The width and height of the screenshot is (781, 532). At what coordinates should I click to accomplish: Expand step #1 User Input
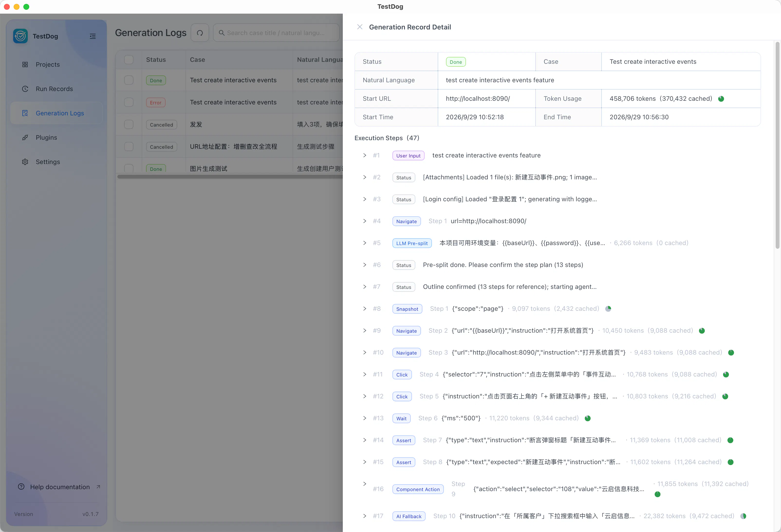click(365, 155)
